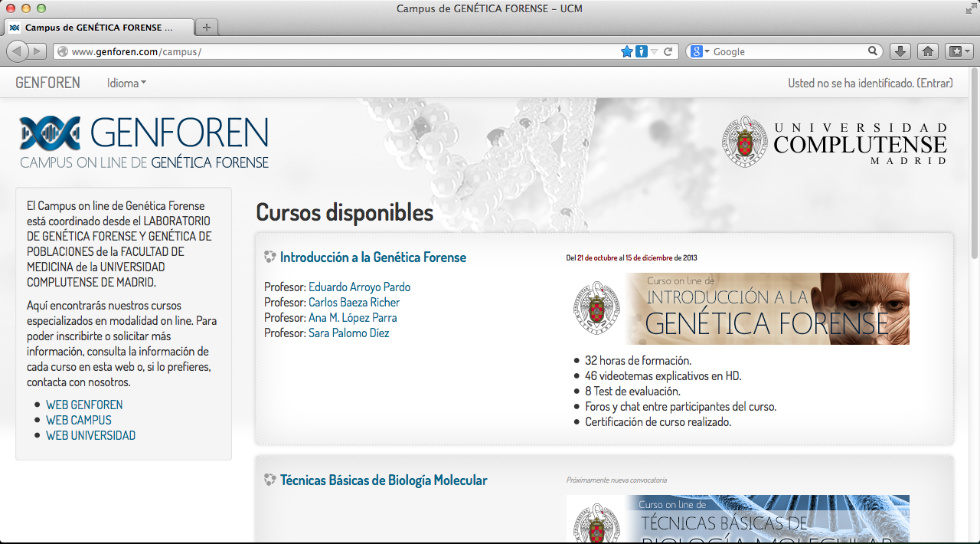The width and height of the screenshot is (980, 544).
Task: Open the address bar history dropdown arrow
Action: [x=655, y=51]
